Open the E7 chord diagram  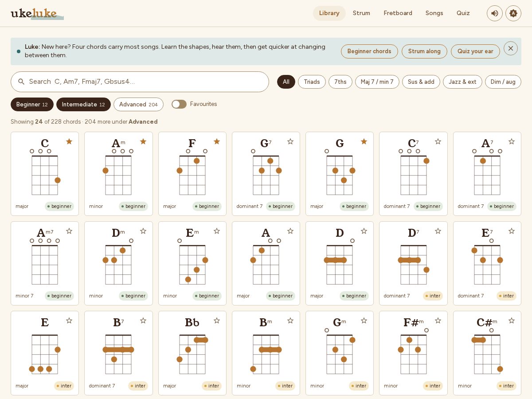click(487, 262)
